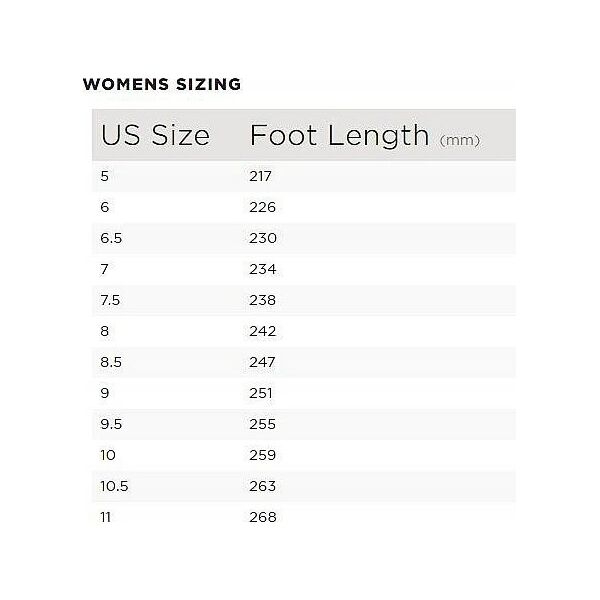600x600 pixels.
Task: Select US size 10 cell
Action: coord(108,455)
